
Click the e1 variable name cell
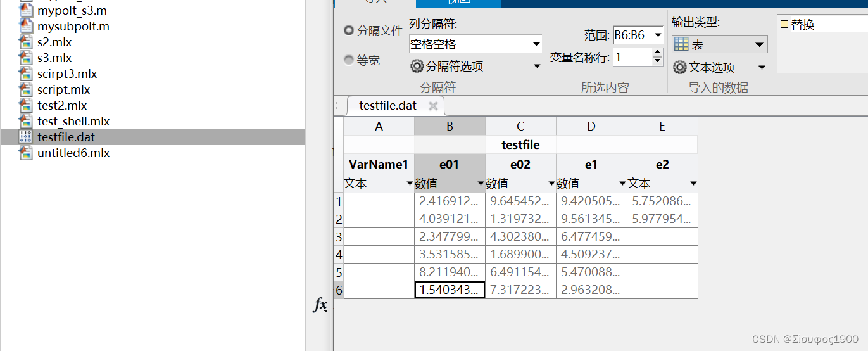click(x=591, y=165)
